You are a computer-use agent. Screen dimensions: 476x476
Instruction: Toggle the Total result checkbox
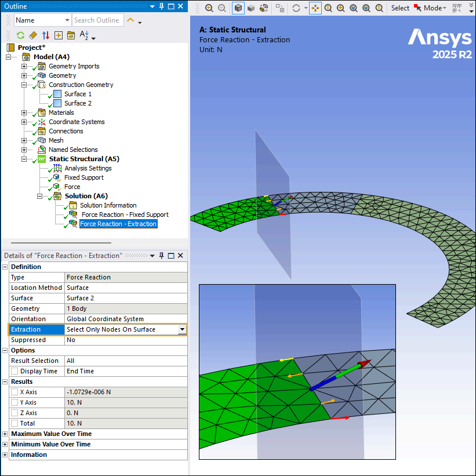[x=14, y=423]
